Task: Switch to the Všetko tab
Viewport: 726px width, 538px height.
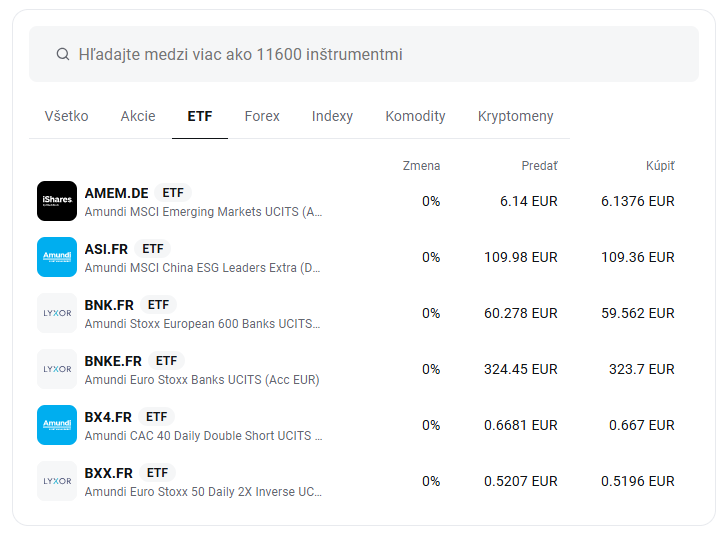Action: pyautogui.click(x=66, y=116)
